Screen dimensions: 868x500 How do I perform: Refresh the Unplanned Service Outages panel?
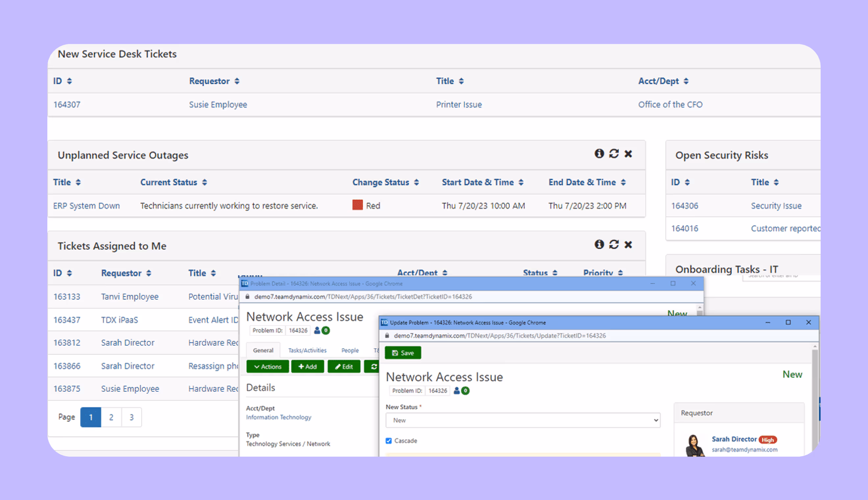pyautogui.click(x=614, y=153)
